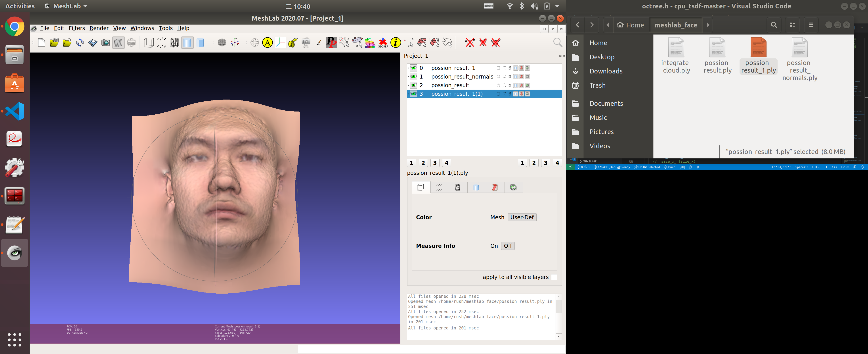Viewport: 868px width, 354px height.
Task: Select the Show Layer Dialog icon
Action: click(118, 42)
